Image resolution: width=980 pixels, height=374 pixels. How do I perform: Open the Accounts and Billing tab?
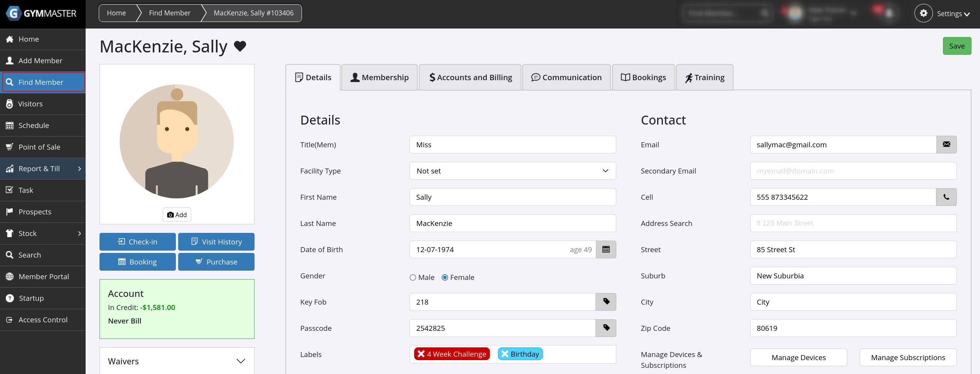coord(470,77)
